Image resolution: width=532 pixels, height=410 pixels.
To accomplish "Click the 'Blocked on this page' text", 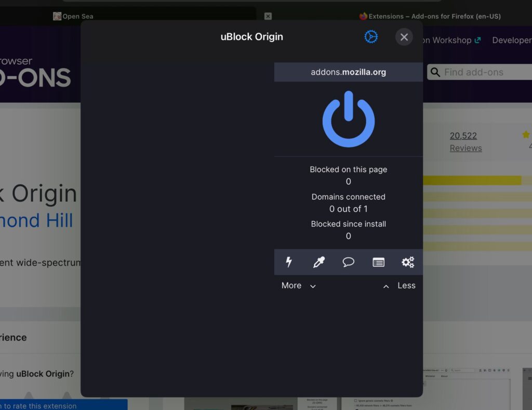I will coord(349,169).
